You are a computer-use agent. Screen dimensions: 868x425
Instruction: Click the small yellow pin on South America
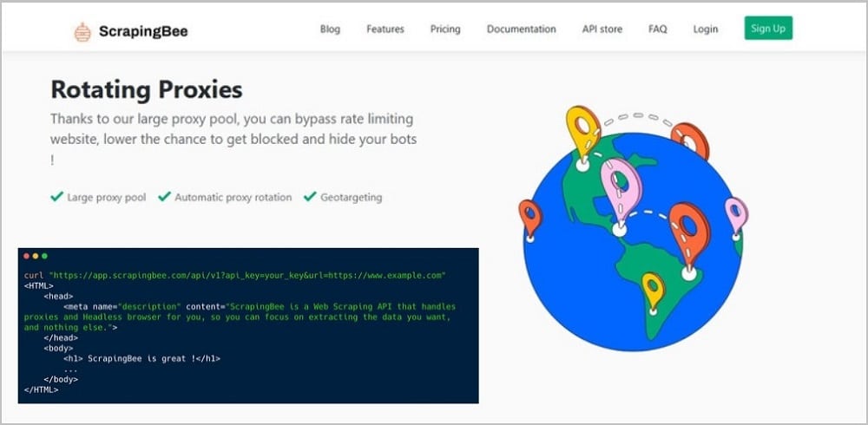click(x=654, y=293)
